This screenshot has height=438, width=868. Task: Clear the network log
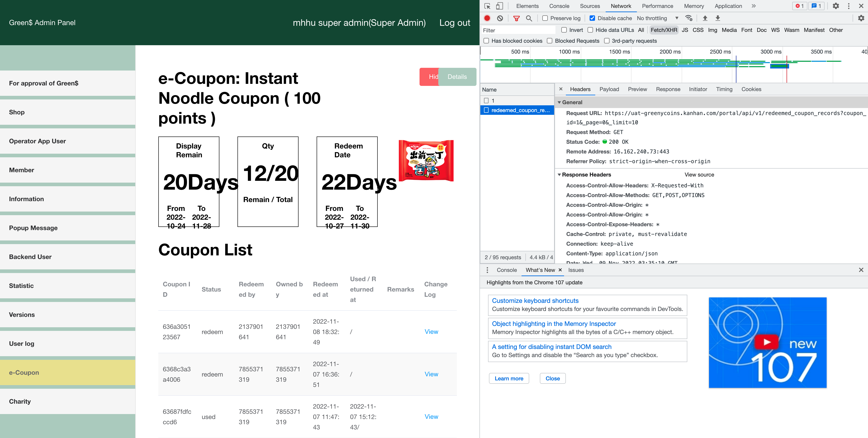click(x=500, y=18)
